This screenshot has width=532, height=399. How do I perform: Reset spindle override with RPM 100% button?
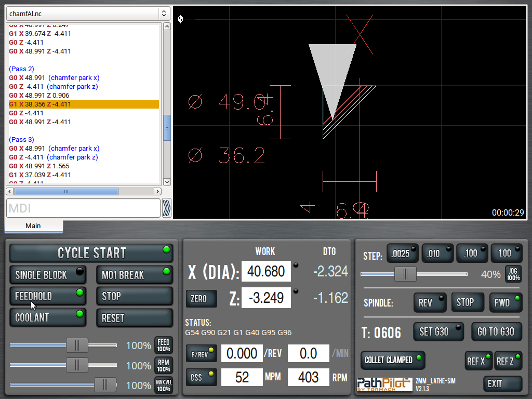pos(164,365)
